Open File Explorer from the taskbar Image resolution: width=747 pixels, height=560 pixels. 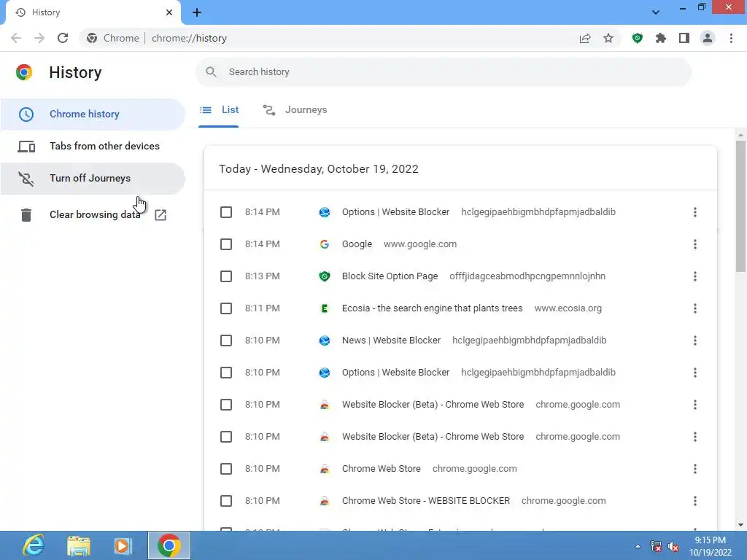click(x=78, y=545)
